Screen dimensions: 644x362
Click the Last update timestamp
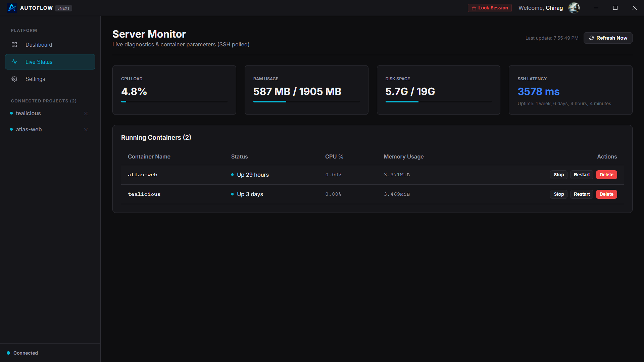[552, 38]
